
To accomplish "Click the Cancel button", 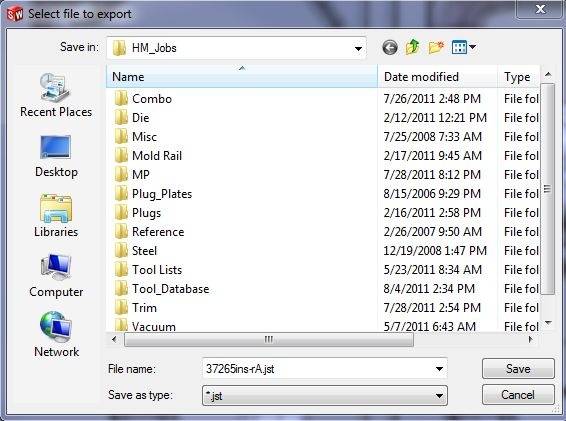I will (518, 395).
